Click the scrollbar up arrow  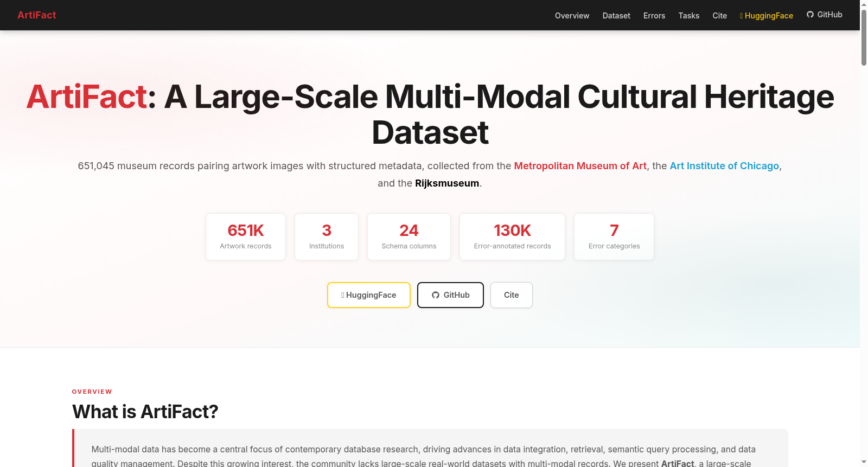coord(864,4)
